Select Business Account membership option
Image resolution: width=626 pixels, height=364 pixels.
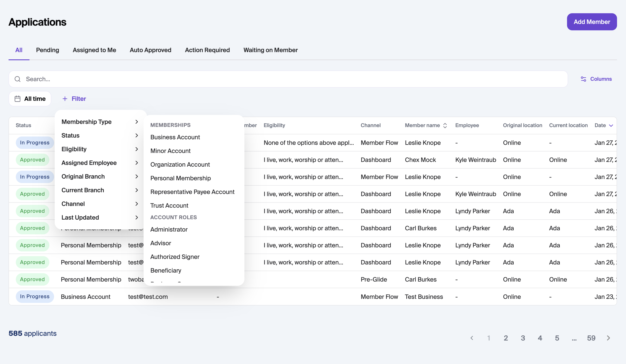click(x=175, y=137)
